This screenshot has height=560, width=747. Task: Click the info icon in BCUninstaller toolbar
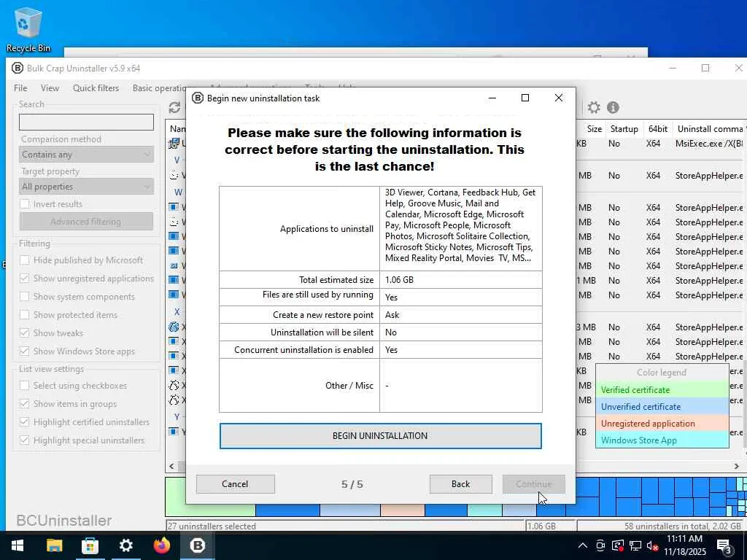tap(613, 108)
